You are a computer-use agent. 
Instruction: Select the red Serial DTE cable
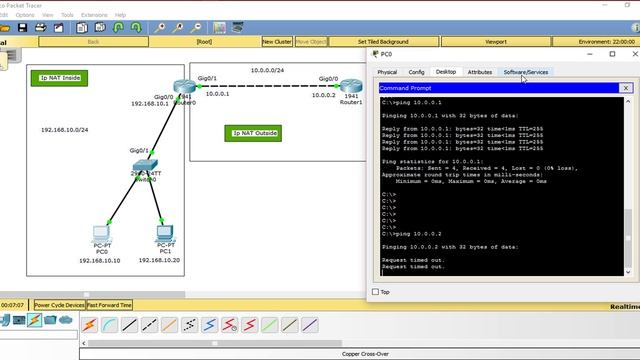click(x=249, y=325)
